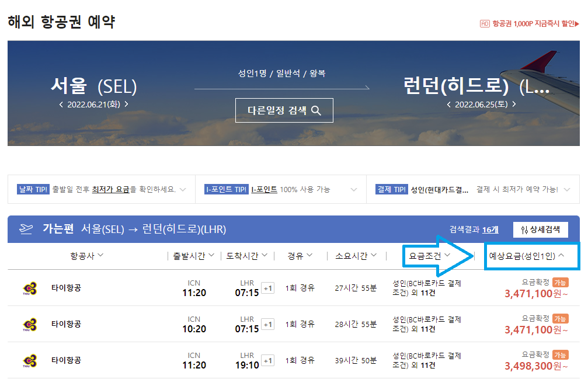
Task: Expand the I-포인트 TIP dropdown
Action: [353, 189]
